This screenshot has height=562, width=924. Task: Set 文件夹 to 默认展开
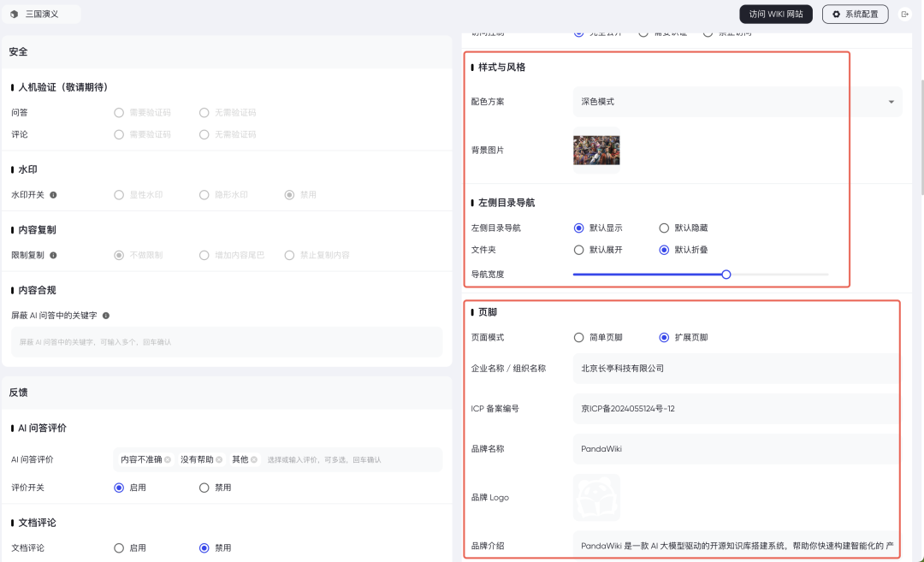pyautogui.click(x=578, y=250)
